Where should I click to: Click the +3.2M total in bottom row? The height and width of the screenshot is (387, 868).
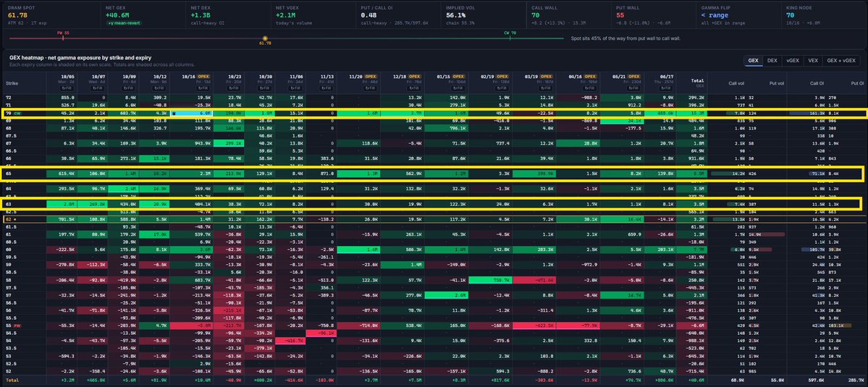pyautogui.click(x=68, y=380)
